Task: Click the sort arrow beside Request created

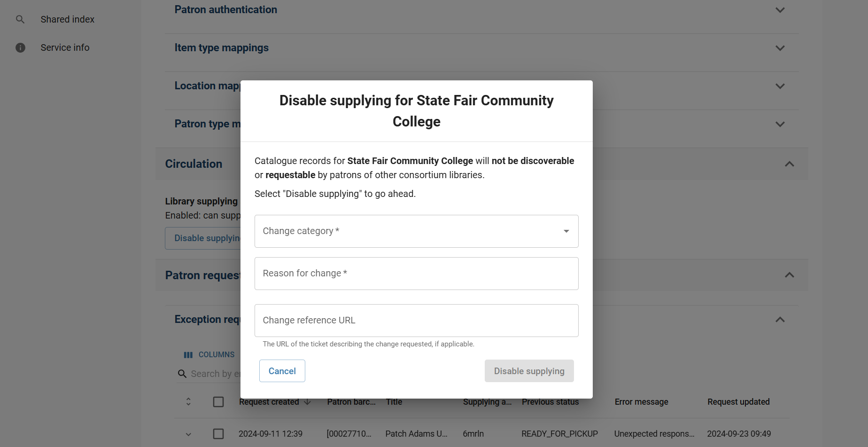Action: coord(308,402)
